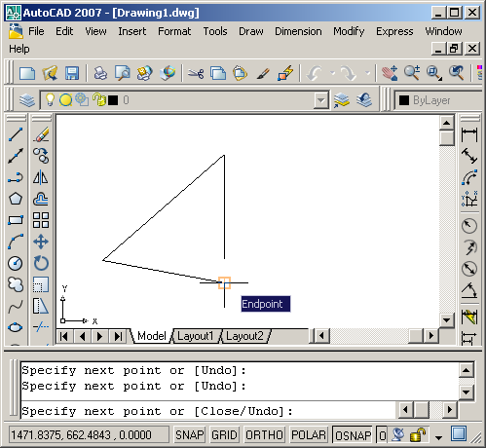This screenshot has height=448, width=486.
Task: Toggle layer 0 on/off lightbulb
Action: point(50,99)
